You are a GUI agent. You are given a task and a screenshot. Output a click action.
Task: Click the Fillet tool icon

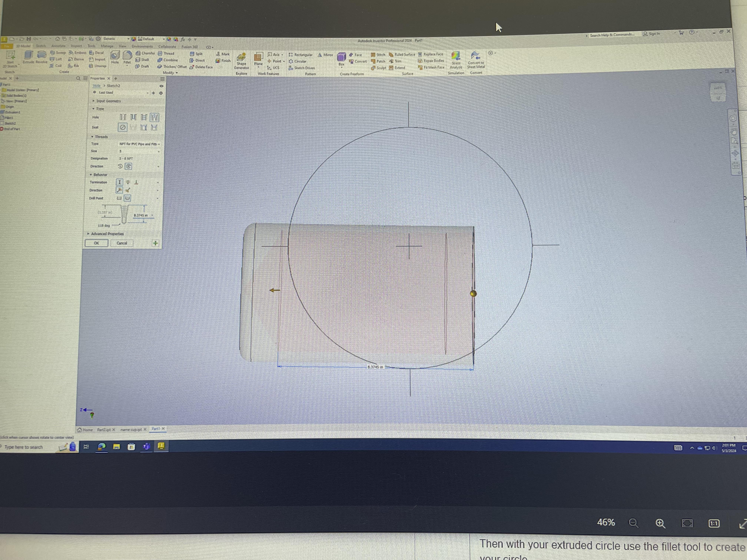click(127, 57)
